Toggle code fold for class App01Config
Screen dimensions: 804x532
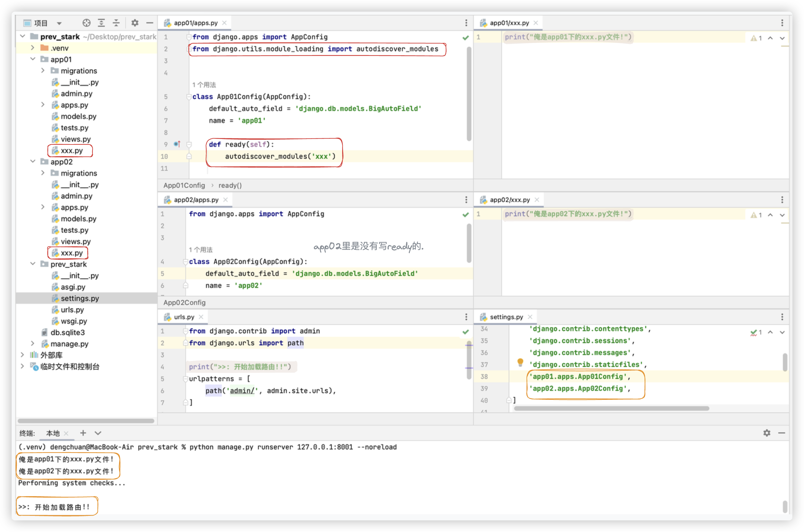tap(189, 97)
